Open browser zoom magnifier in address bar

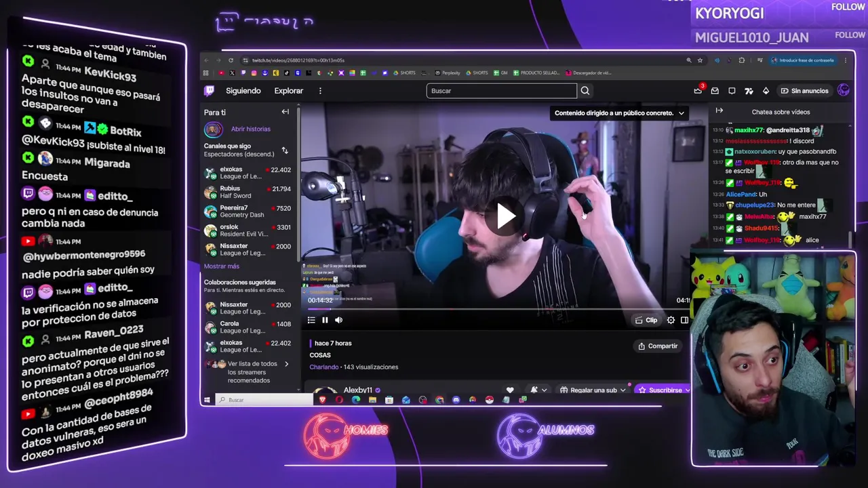[x=689, y=60]
